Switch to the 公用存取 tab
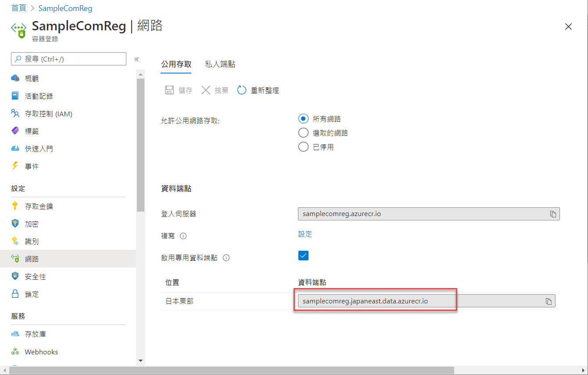 (x=176, y=65)
